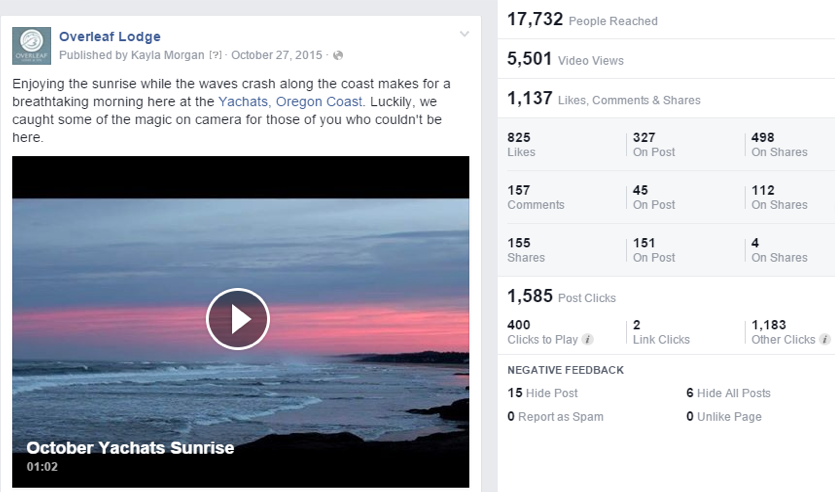Click the 2 Link Clicks value
The width and height of the screenshot is (835, 492).
click(x=661, y=332)
